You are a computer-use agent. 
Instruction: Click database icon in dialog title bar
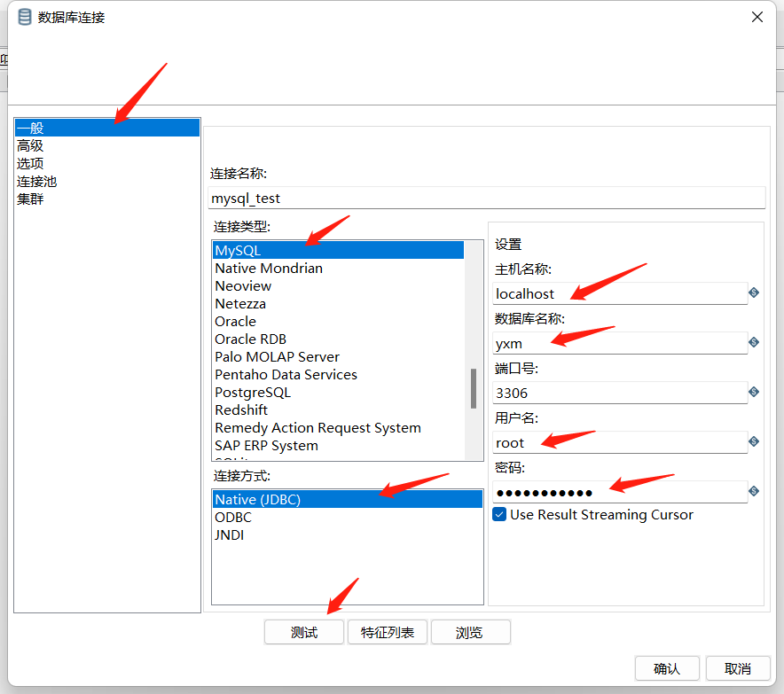click(25, 17)
